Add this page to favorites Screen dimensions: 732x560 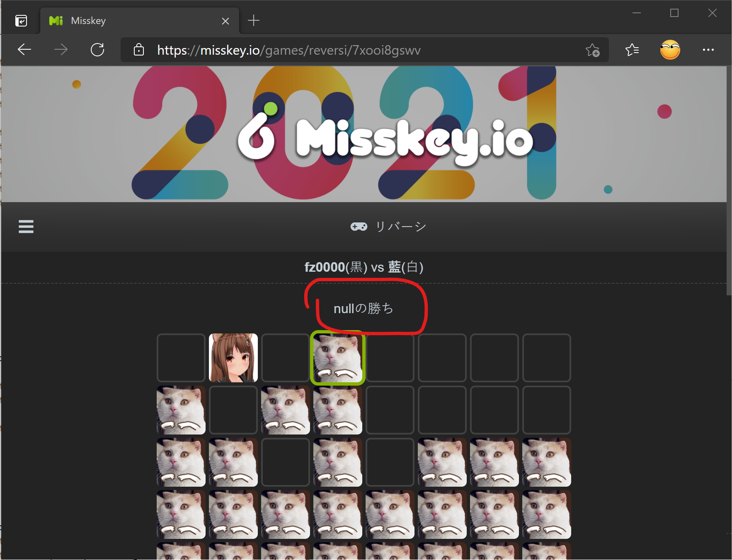593,50
